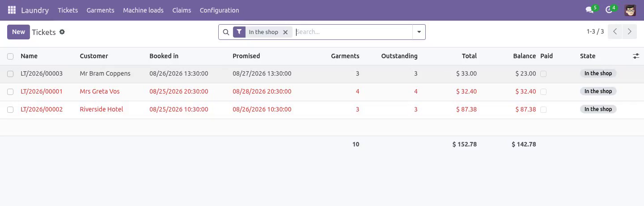Focus the Search input field
This screenshot has width=644, height=206.
click(x=353, y=32)
